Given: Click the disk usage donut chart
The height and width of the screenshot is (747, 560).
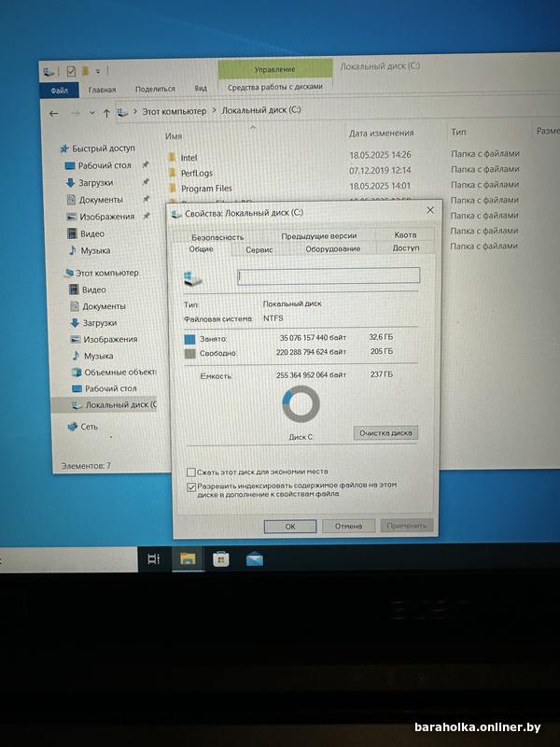Looking at the screenshot, I should [x=301, y=403].
